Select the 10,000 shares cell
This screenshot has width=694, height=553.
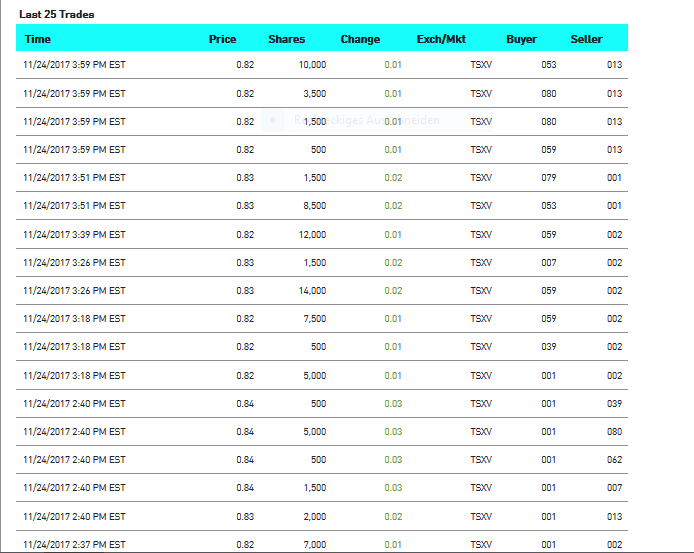(312, 65)
